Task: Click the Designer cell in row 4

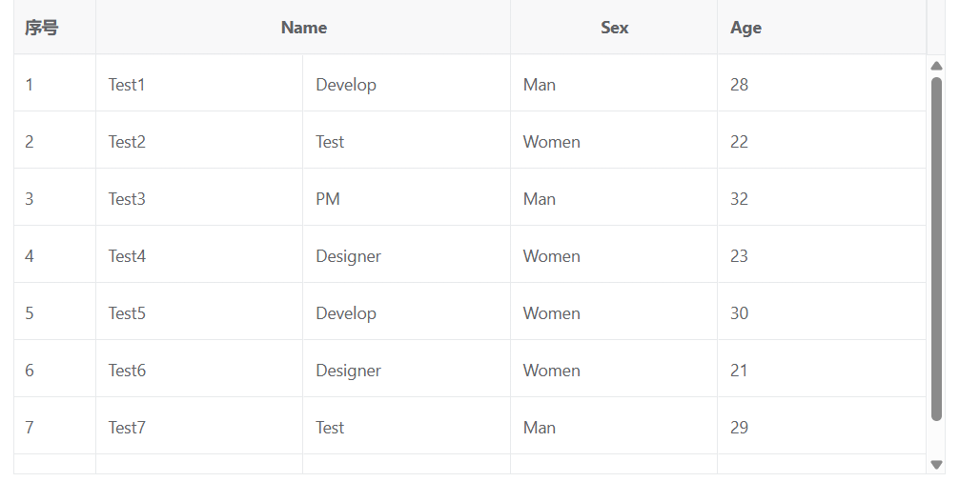Action: (x=348, y=256)
